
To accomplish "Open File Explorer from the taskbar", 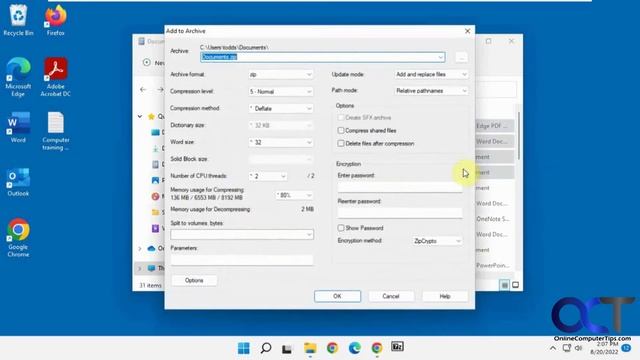I will [310, 348].
